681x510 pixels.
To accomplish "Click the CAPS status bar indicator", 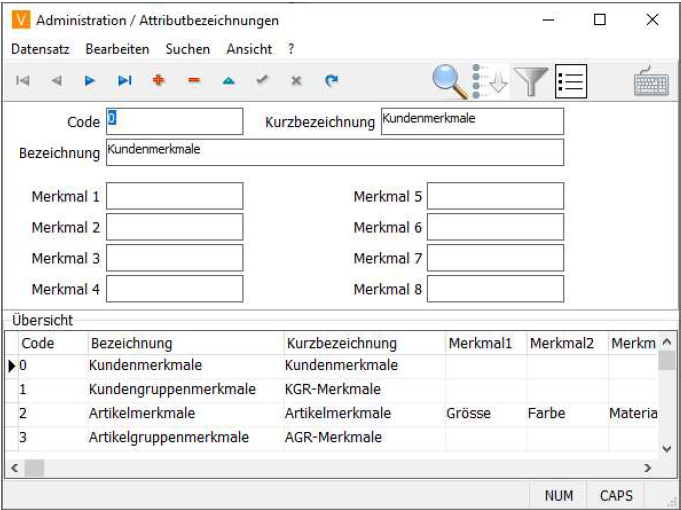I will click(616, 496).
